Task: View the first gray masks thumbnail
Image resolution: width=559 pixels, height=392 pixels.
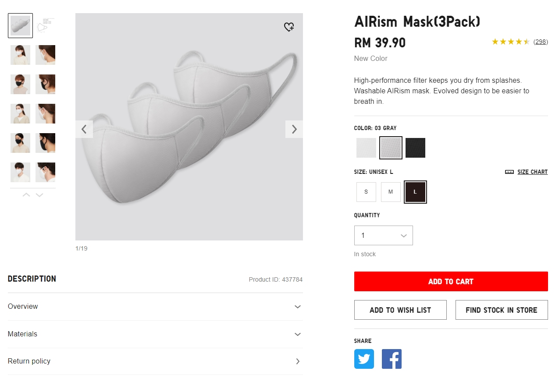Action: click(x=21, y=25)
